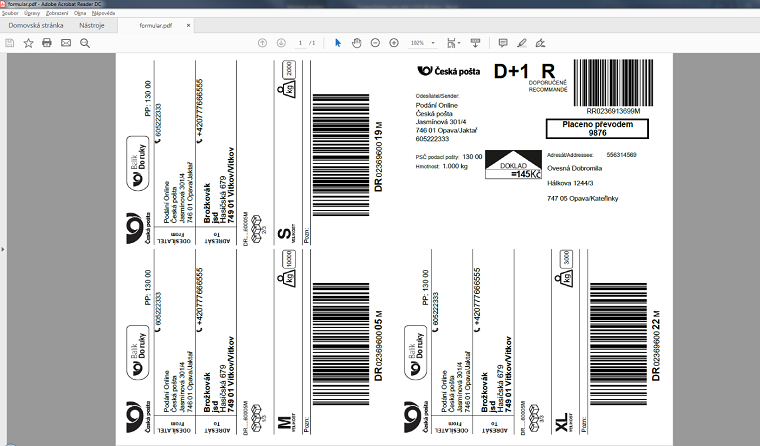The image size is (760, 446).
Task: Activate the arrow selection tool
Action: pos(338,43)
